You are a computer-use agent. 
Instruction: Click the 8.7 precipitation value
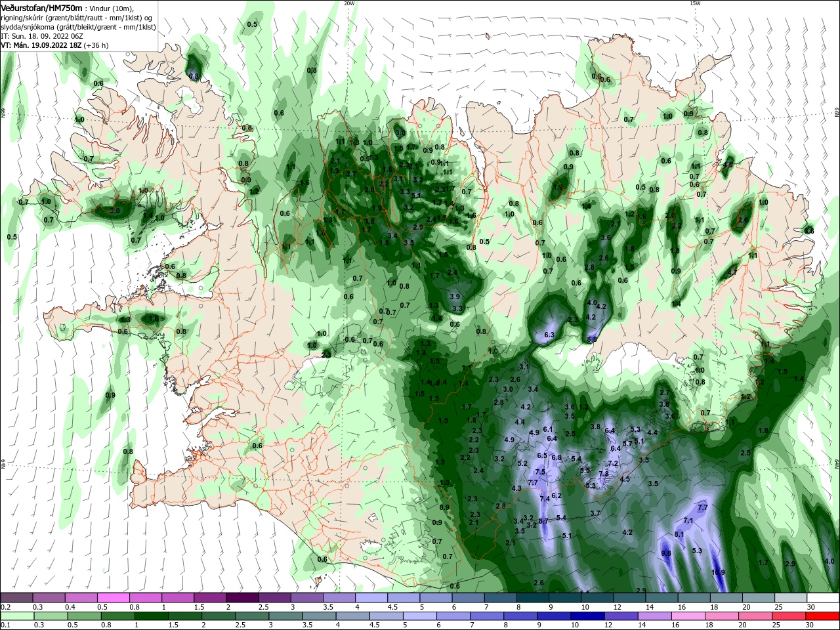point(543,521)
